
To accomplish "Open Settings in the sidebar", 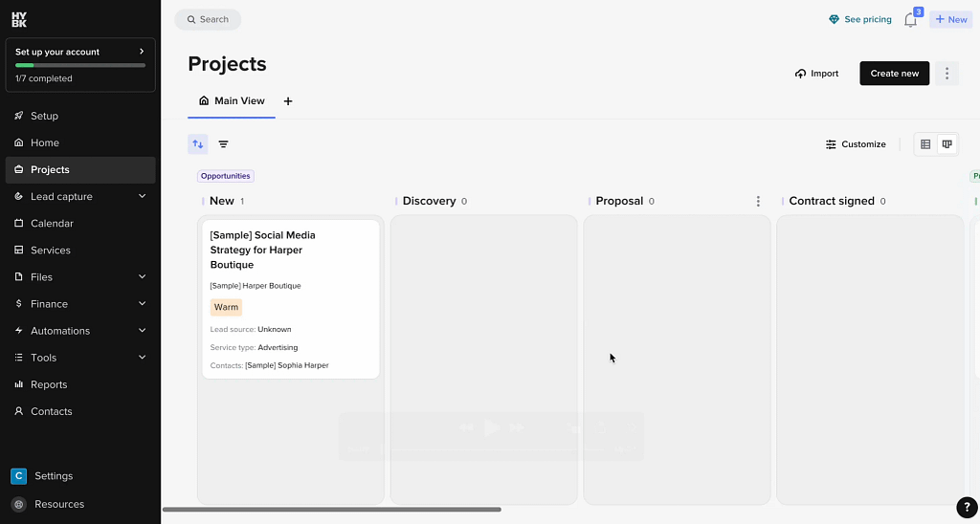I will click(80, 476).
